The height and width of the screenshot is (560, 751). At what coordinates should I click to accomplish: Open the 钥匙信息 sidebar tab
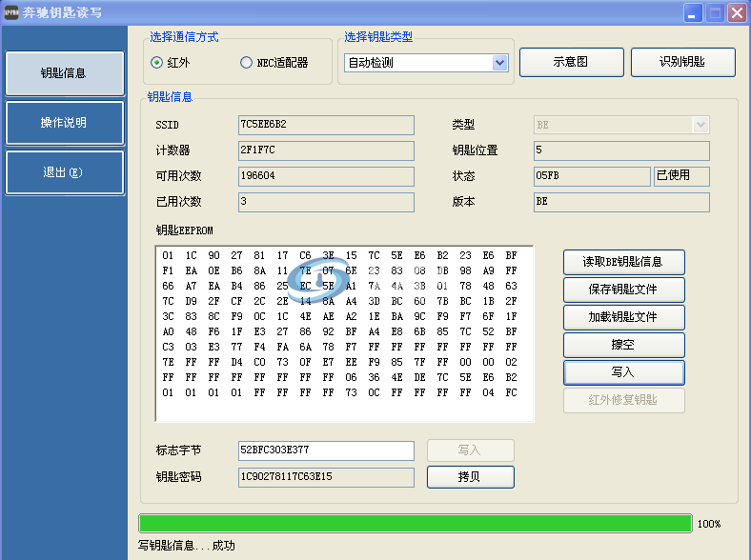(x=65, y=73)
